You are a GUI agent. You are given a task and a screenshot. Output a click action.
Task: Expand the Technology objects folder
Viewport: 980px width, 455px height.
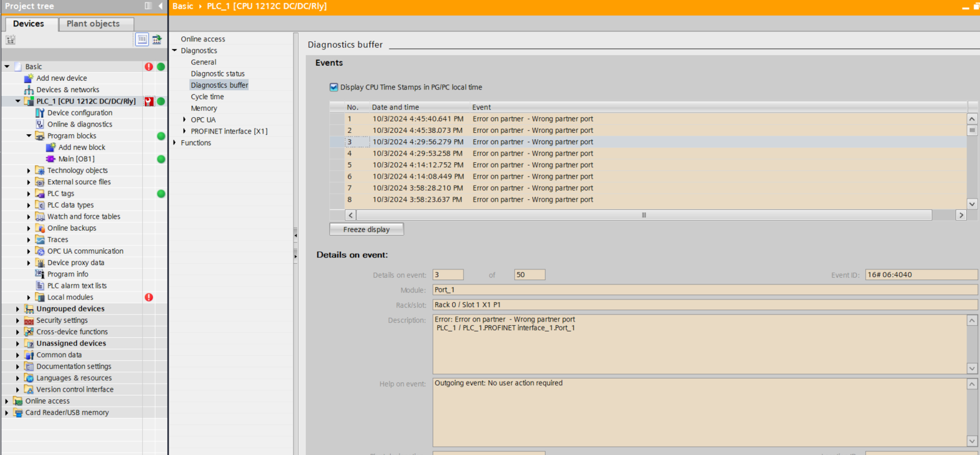click(29, 170)
